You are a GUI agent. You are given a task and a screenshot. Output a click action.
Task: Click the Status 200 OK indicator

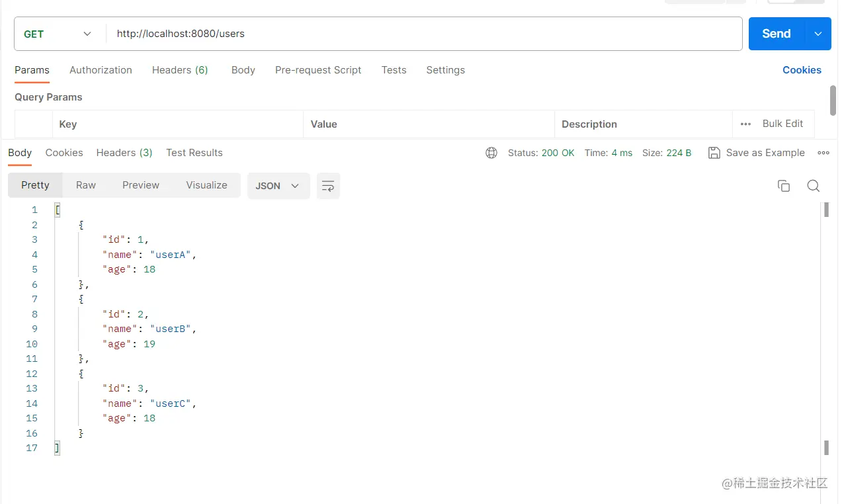tap(541, 153)
